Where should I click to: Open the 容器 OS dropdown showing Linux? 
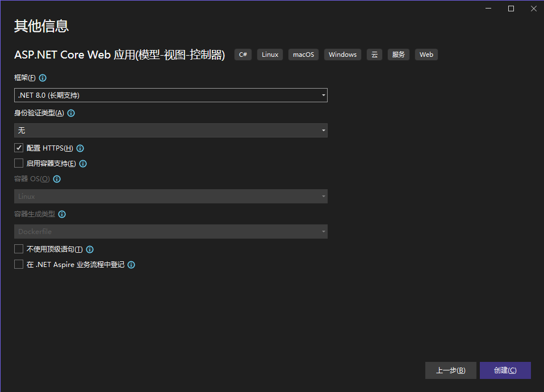(171, 197)
